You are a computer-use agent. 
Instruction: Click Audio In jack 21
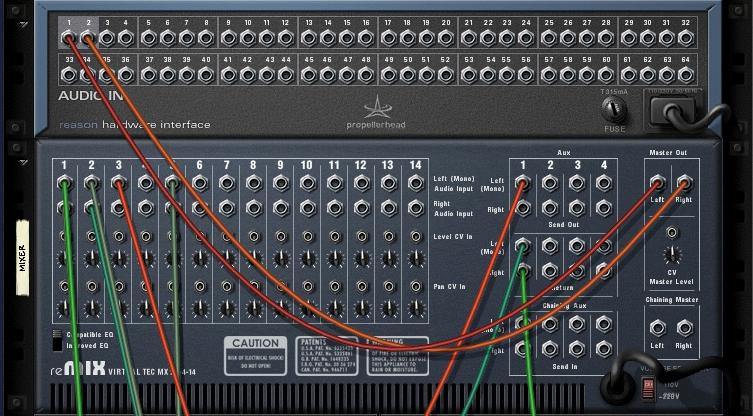469,37
